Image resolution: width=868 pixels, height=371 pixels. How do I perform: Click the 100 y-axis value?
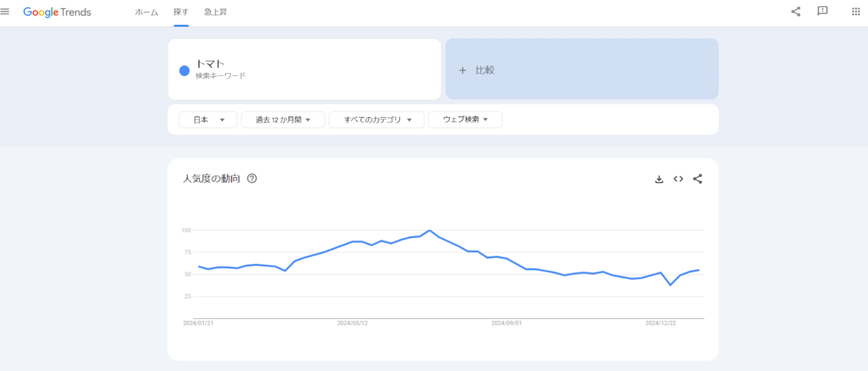(x=186, y=230)
